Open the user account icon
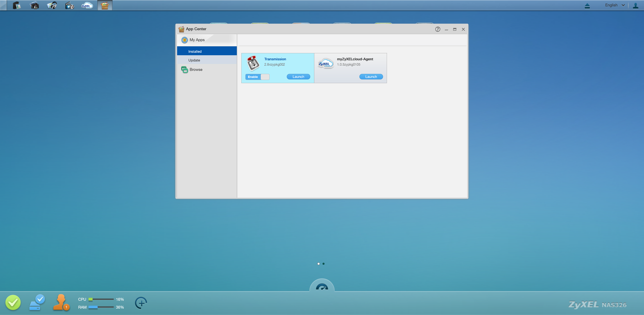The image size is (644, 315). (635, 6)
